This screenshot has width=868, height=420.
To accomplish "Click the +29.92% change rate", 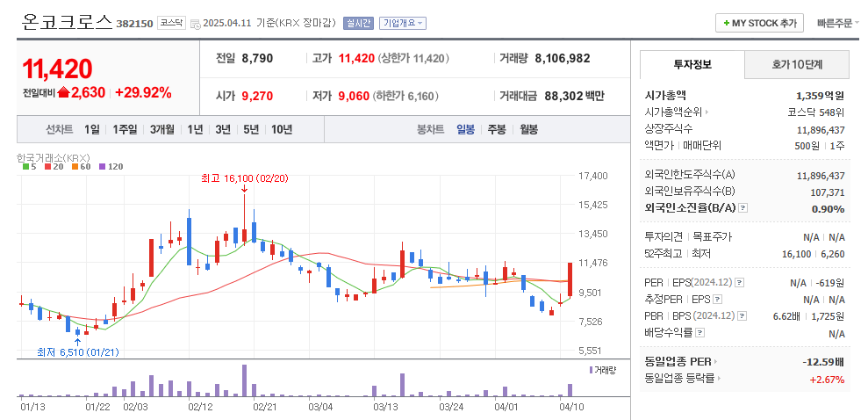I will coord(143,92).
